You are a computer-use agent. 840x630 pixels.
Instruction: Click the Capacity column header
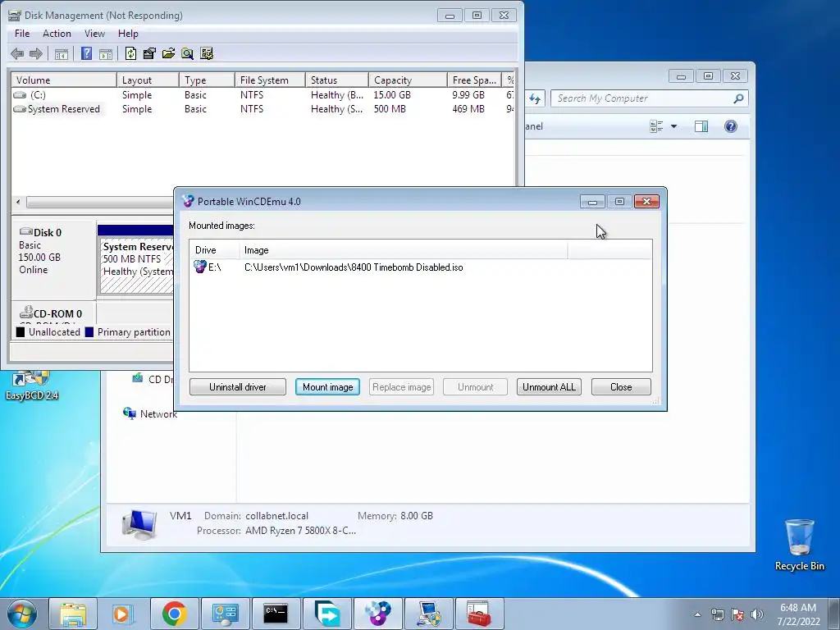click(x=408, y=80)
